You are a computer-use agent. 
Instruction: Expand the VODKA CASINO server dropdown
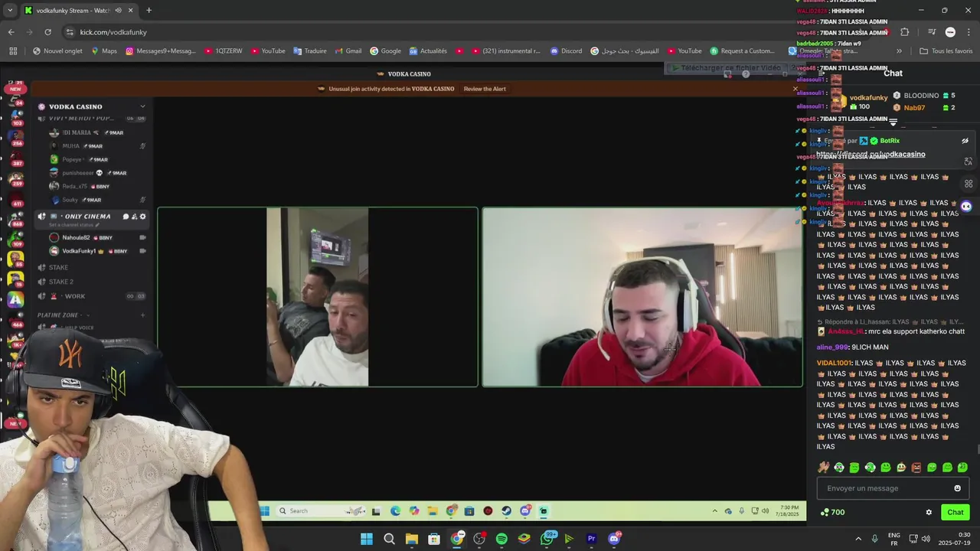point(142,106)
